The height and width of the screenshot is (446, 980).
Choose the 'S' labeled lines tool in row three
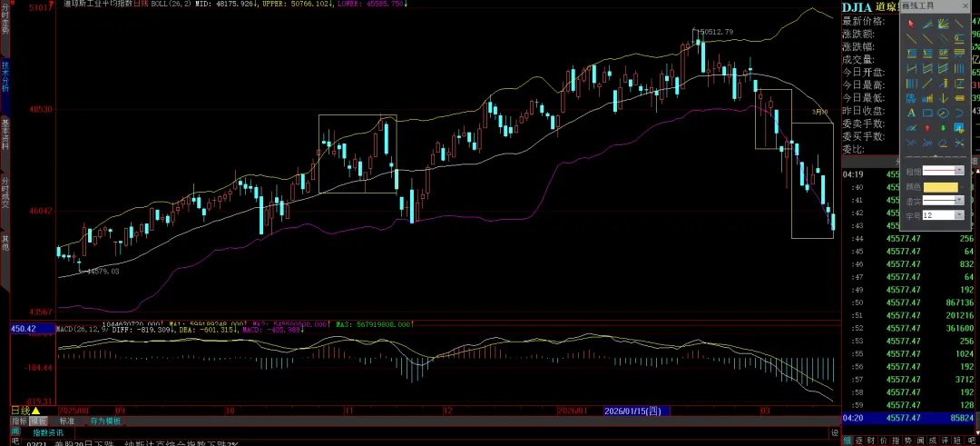(927, 54)
